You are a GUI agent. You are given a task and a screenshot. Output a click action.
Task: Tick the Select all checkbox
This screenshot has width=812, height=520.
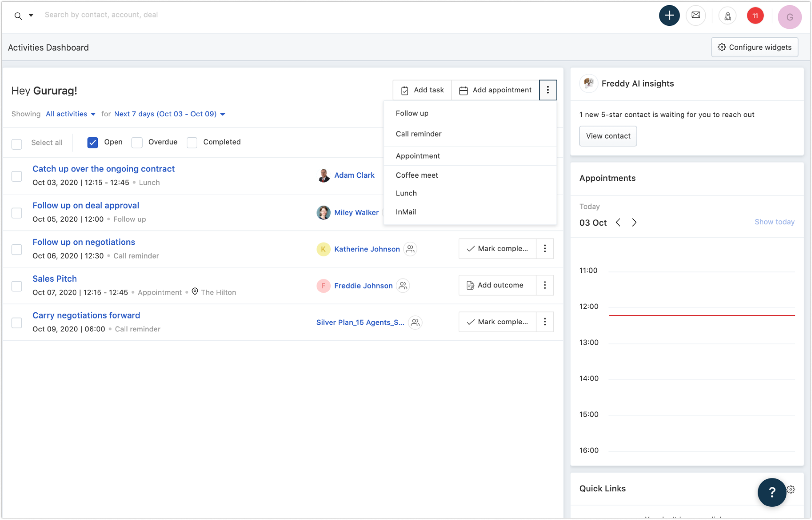point(17,144)
